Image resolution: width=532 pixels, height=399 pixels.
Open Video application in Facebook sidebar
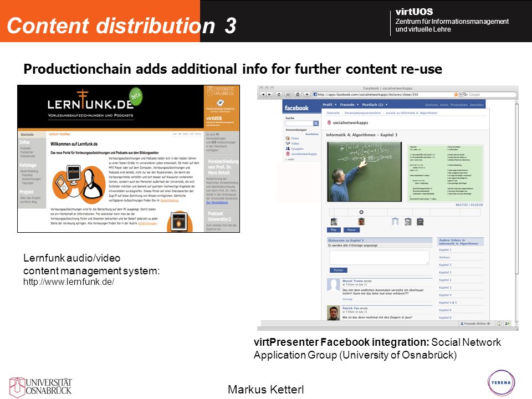point(293,144)
